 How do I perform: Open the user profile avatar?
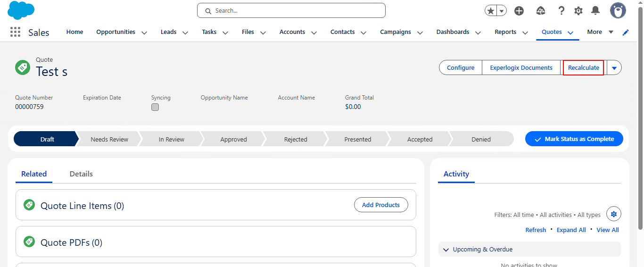pyautogui.click(x=618, y=10)
